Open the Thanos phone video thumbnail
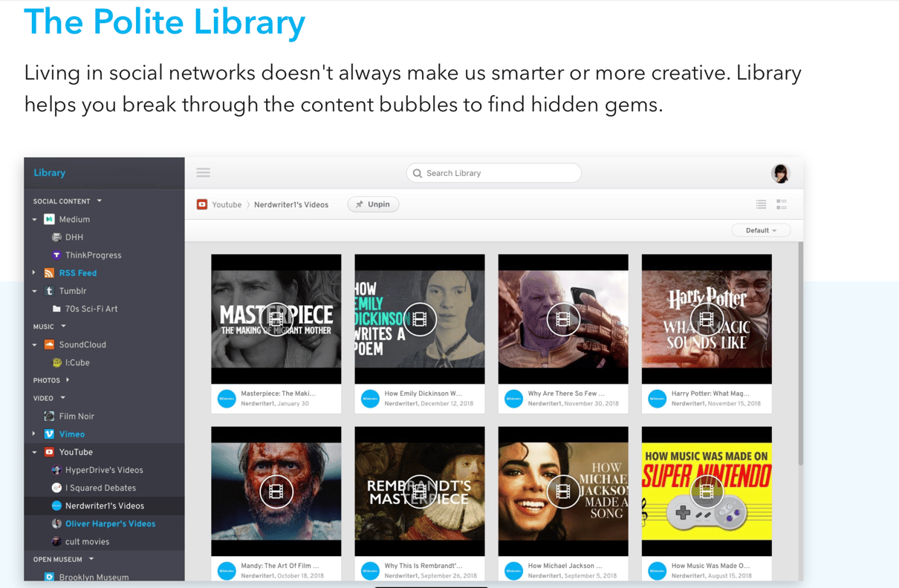Image resolution: width=899 pixels, height=588 pixels. [563, 319]
